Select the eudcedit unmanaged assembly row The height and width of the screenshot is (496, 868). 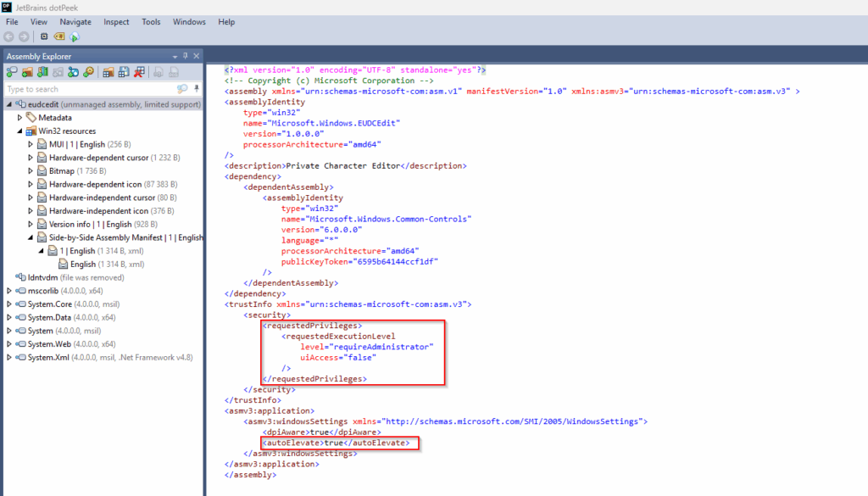click(103, 104)
